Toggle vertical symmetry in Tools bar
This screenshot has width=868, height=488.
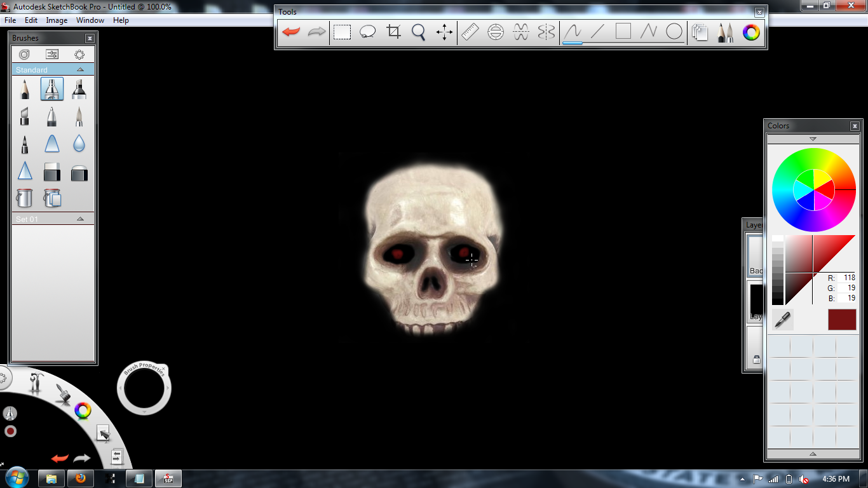coord(546,32)
